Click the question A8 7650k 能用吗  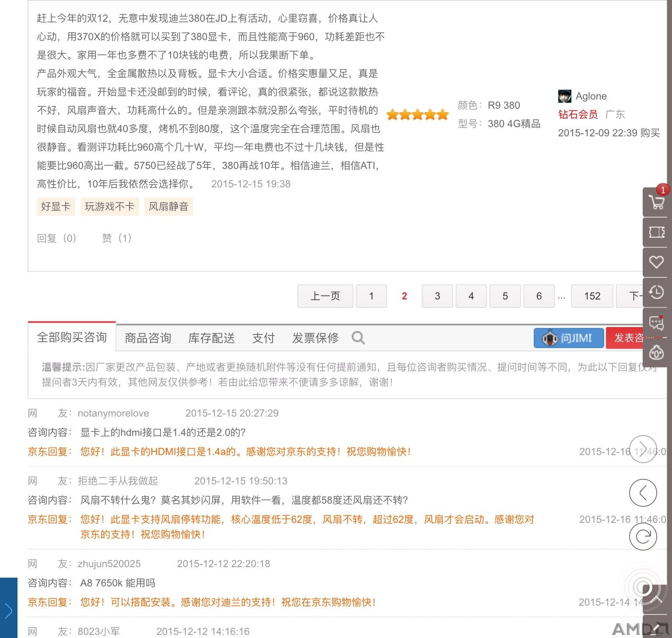[118, 583]
